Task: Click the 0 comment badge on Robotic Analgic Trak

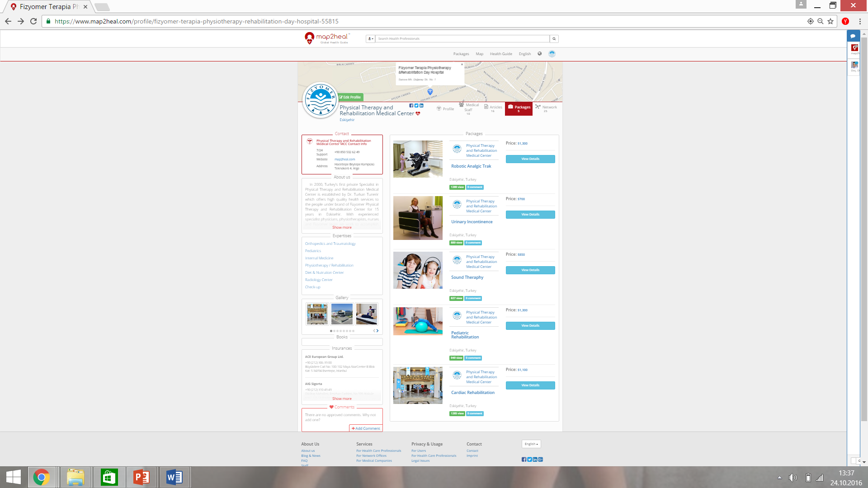Action: [475, 187]
